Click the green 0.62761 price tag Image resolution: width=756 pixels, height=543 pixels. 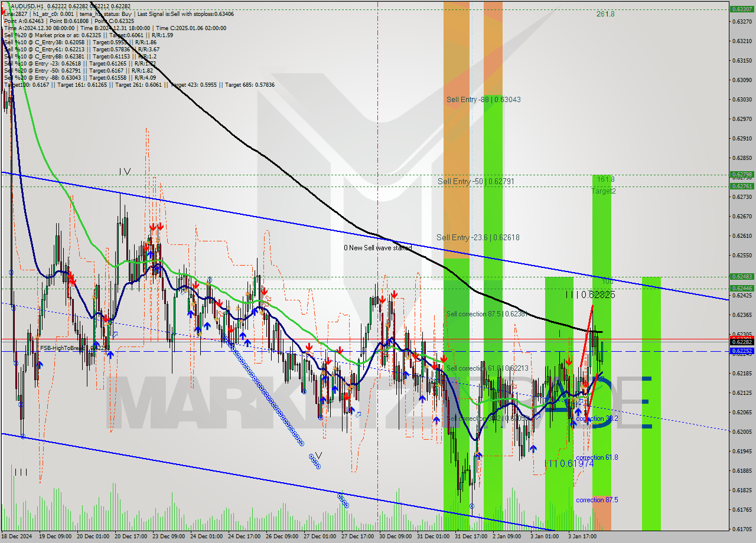[741, 186]
